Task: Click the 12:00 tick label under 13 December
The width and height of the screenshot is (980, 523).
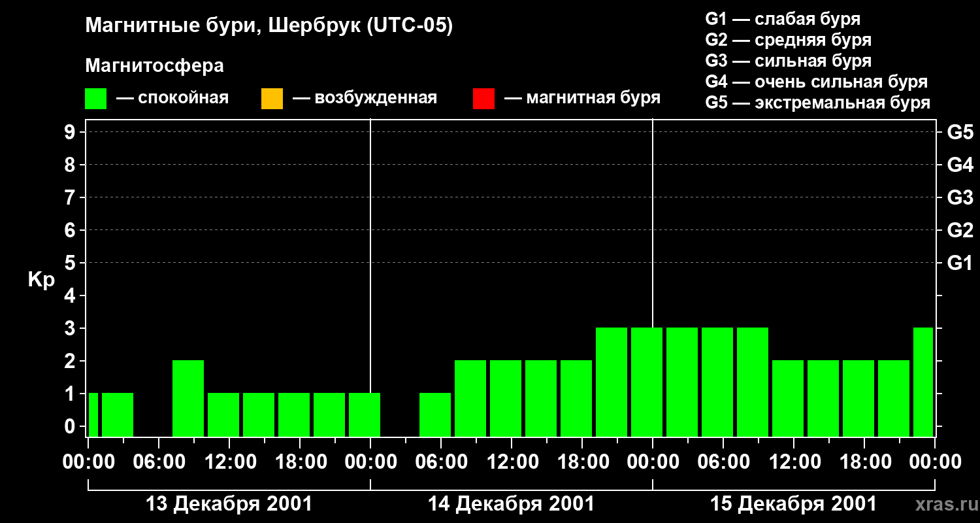Action: click(229, 462)
